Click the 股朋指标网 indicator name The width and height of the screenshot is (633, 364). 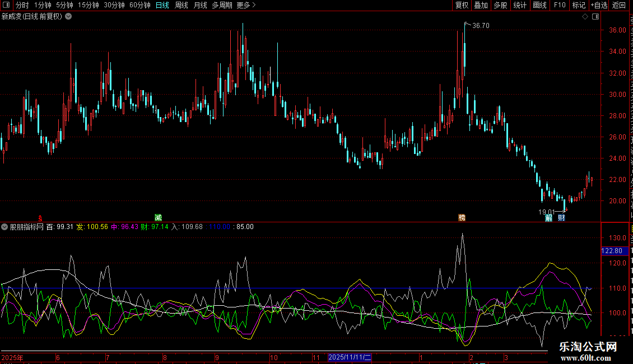pyautogui.click(x=27, y=227)
